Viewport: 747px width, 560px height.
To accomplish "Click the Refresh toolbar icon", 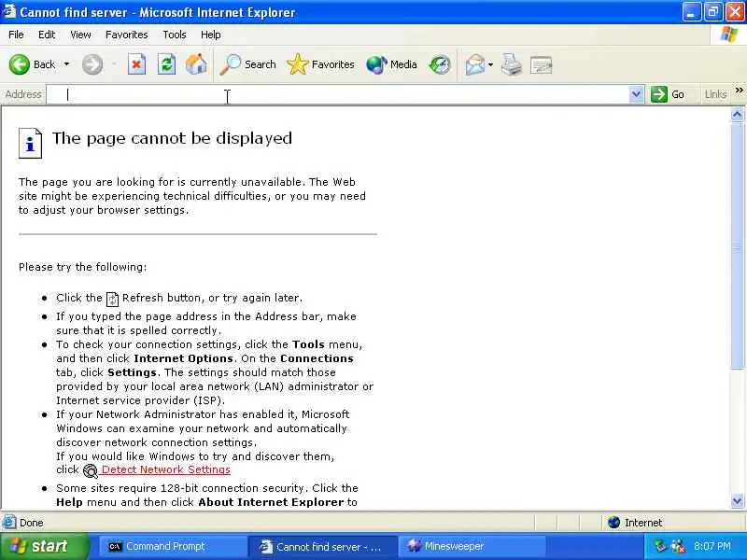I will click(166, 64).
